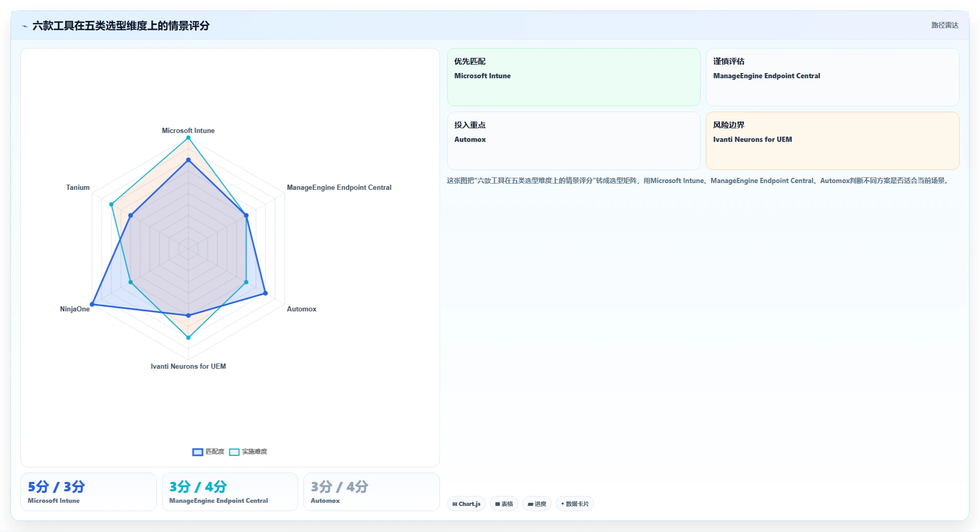Click the NinjaOne radar axis label
Image resolution: width=980 pixels, height=532 pixels.
[75, 309]
